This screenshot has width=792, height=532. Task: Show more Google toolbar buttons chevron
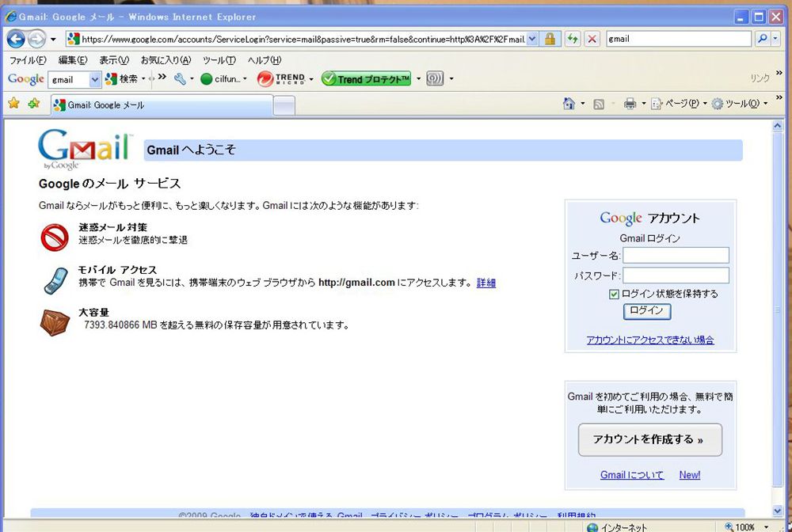[x=162, y=78]
